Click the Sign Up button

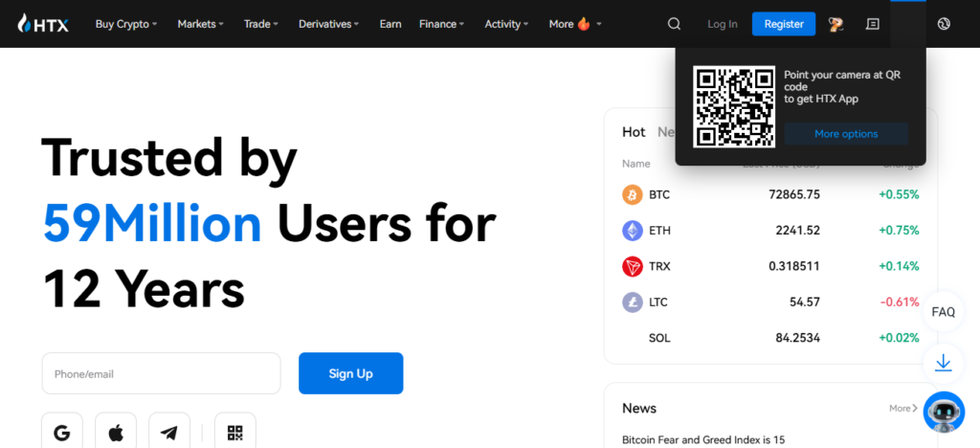pyautogui.click(x=350, y=373)
